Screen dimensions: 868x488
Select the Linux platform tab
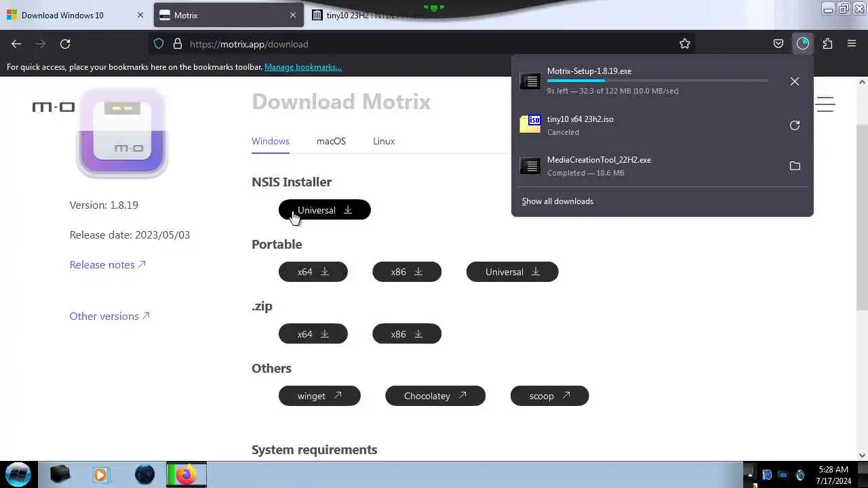pyautogui.click(x=384, y=141)
